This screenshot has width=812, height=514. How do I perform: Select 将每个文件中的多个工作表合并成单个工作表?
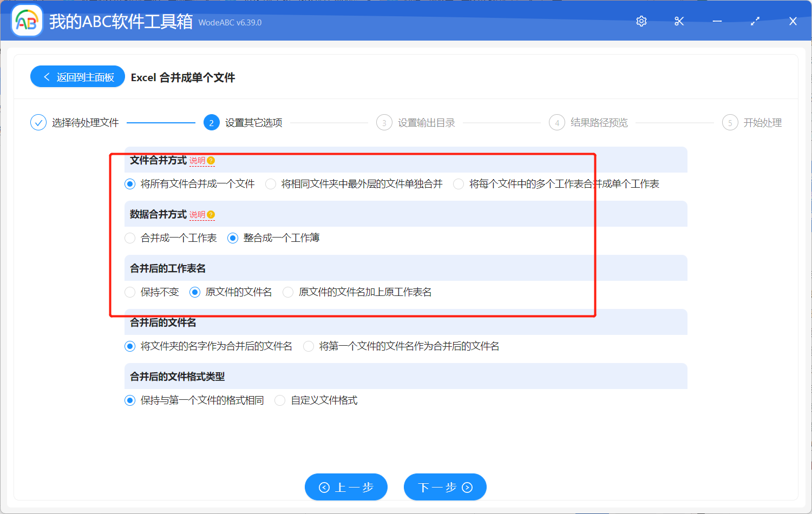pyautogui.click(x=458, y=183)
